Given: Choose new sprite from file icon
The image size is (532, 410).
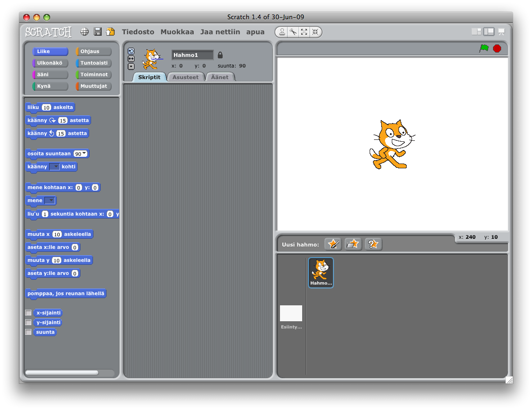Looking at the screenshot, I should (353, 244).
